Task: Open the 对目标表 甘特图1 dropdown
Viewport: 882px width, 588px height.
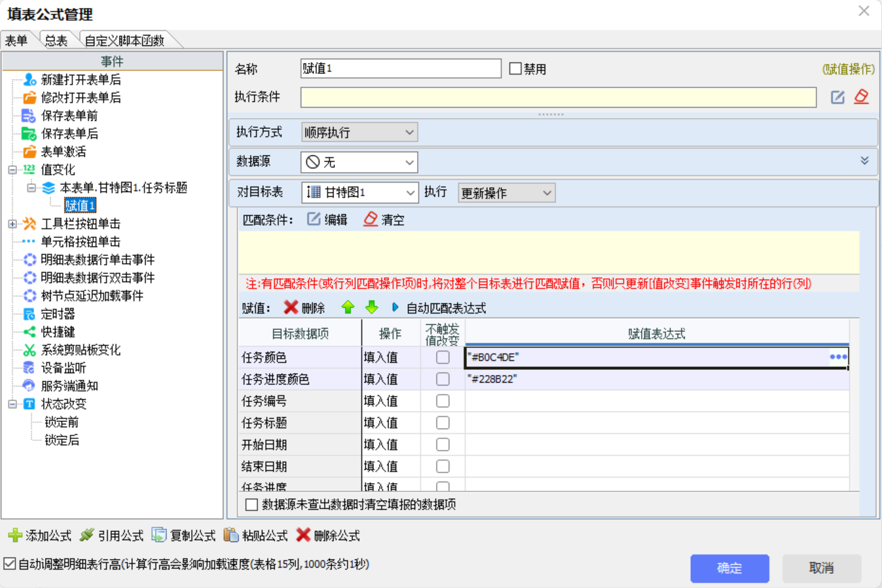Action: pyautogui.click(x=360, y=192)
